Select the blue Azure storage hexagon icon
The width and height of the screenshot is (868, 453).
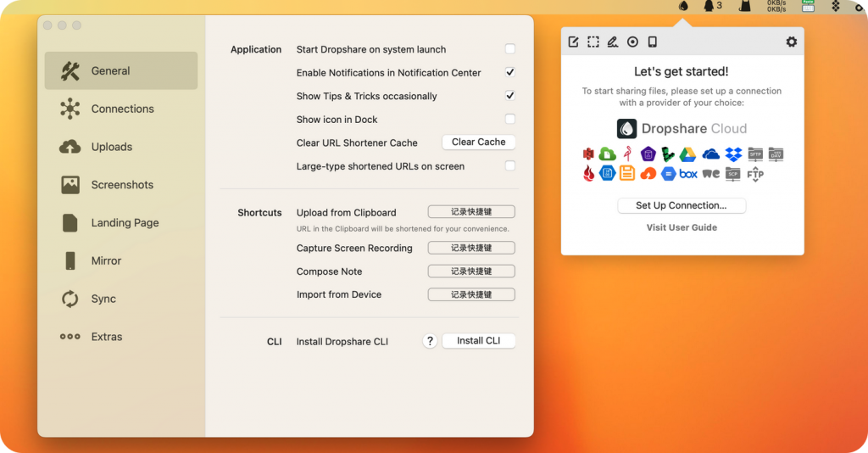coord(607,173)
